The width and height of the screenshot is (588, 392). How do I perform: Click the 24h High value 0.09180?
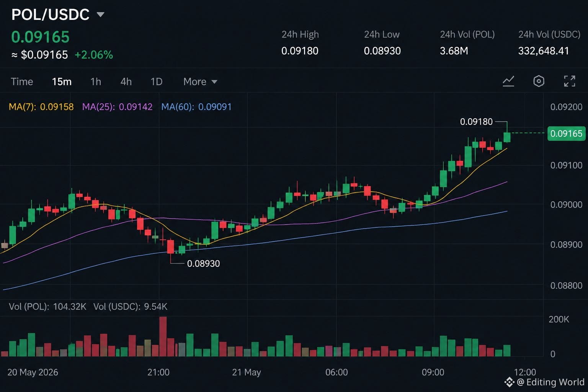click(300, 51)
